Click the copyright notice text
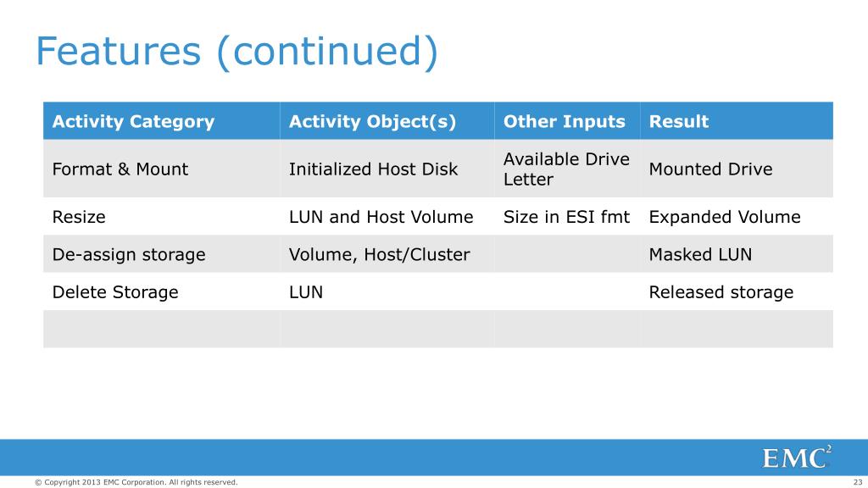Image resolution: width=868 pixels, height=488 pixels. coord(136,482)
